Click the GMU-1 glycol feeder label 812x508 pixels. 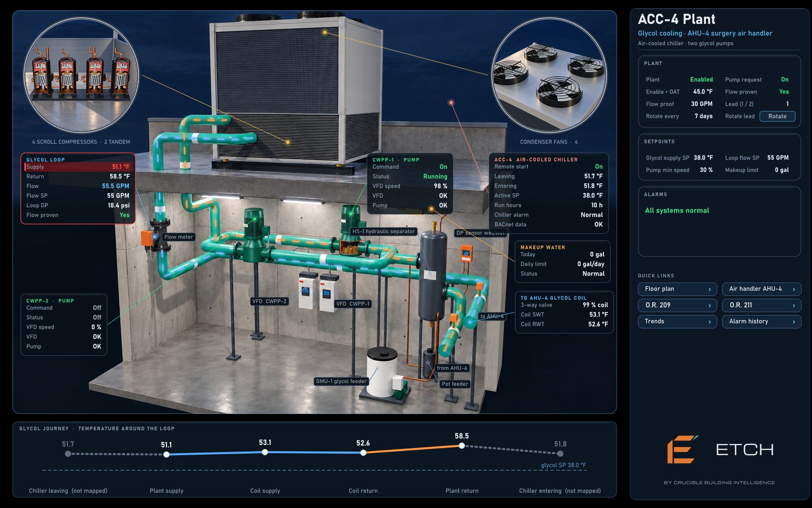[x=341, y=382]
